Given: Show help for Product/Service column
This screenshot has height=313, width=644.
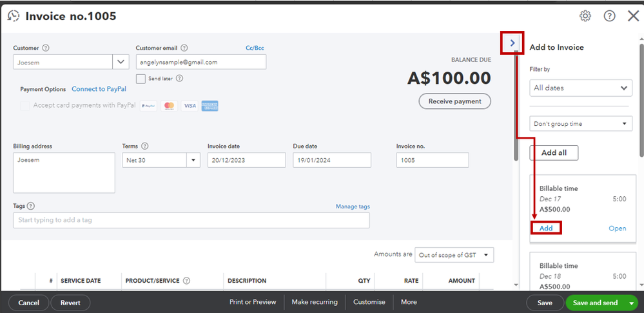Looking at the screenshot, I should (x=186, y=281).
